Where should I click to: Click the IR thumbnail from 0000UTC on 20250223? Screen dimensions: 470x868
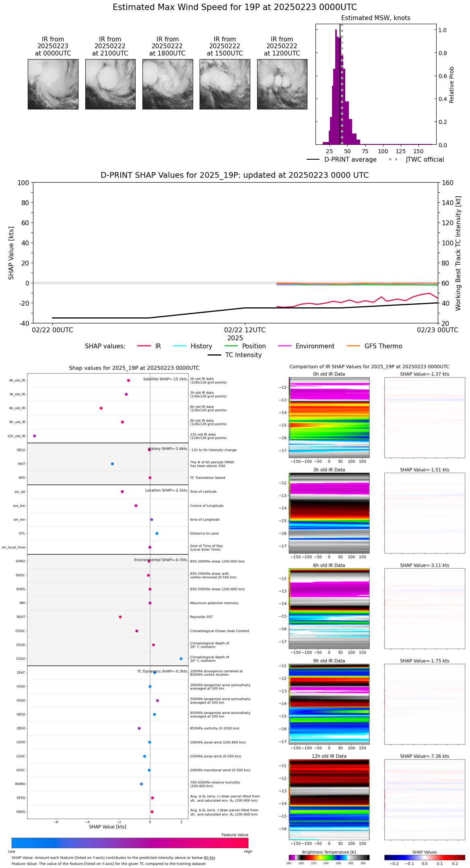tap(53, 84)
